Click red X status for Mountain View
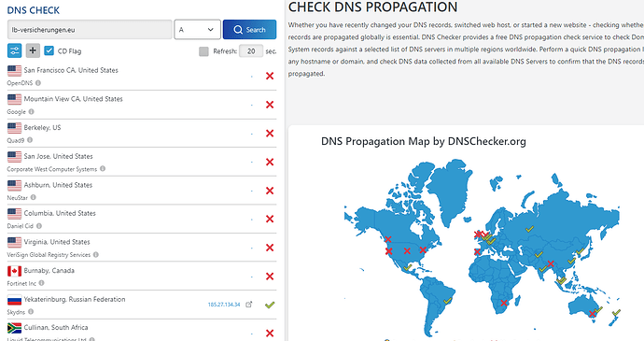This screenshot has height=341, width=644. (270, 105)
